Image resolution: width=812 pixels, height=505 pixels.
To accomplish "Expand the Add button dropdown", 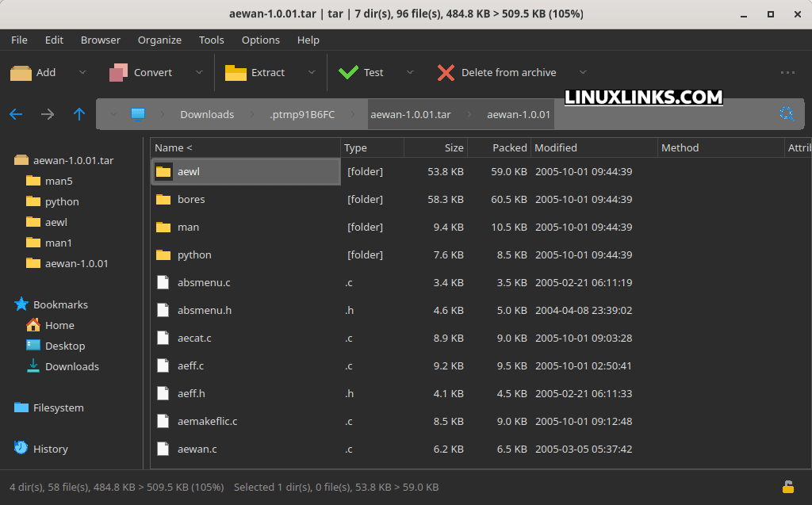I will (x=82, y=72).
